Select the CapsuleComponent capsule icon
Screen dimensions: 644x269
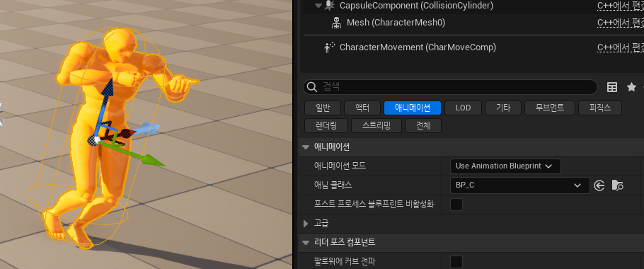point(330,6)
